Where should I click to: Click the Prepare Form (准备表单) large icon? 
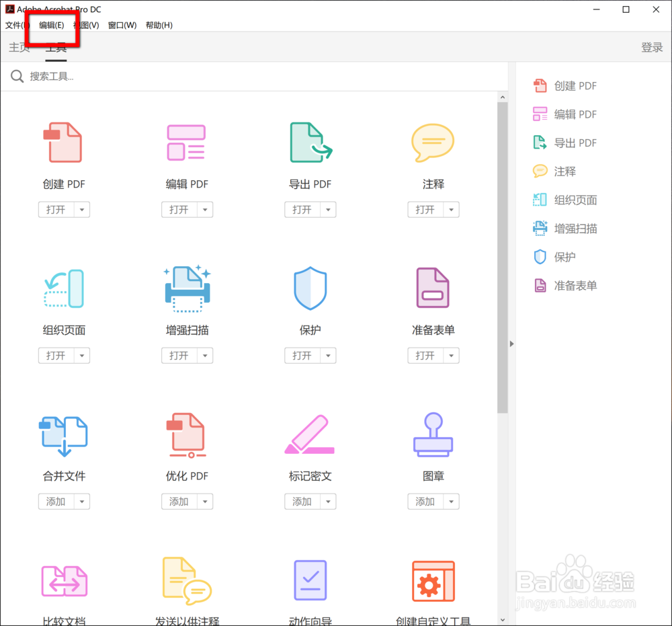433,288
